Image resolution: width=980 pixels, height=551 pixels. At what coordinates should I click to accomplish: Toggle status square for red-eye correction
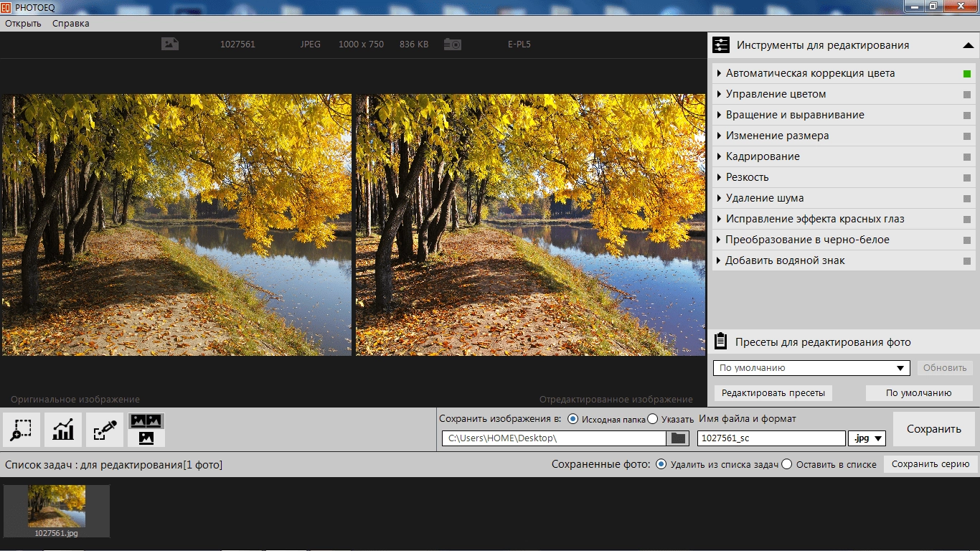(x=967, y=220)
